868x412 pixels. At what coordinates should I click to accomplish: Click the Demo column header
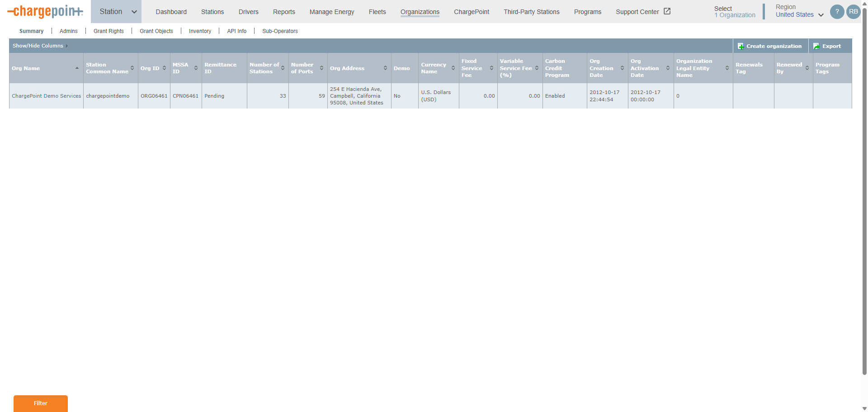405,68
